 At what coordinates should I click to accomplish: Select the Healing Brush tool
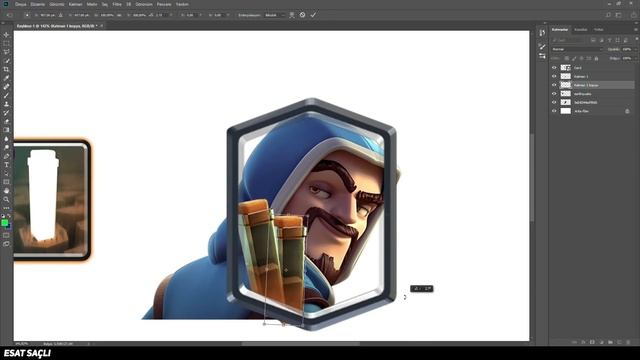tap(6, 87)
